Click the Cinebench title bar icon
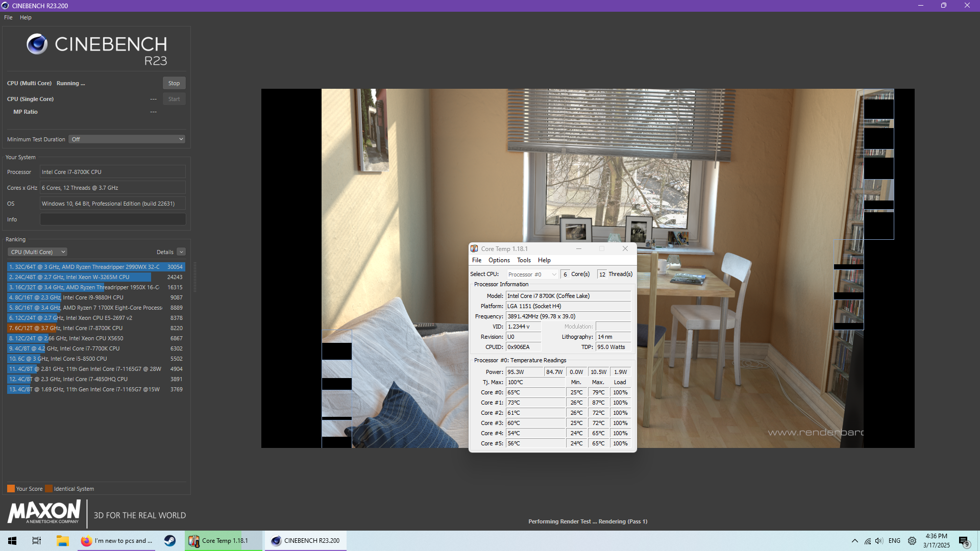 tap(5, 6)
